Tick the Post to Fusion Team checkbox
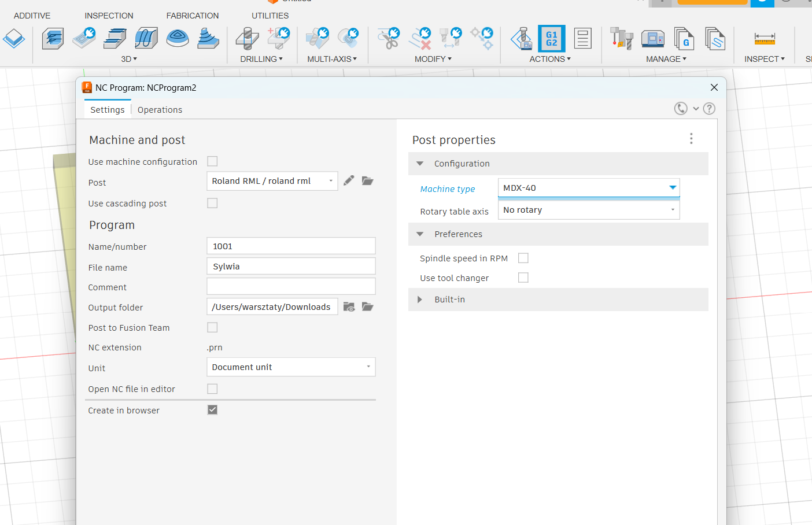This screenshot has width=812, height=525. tap(212, 327)
